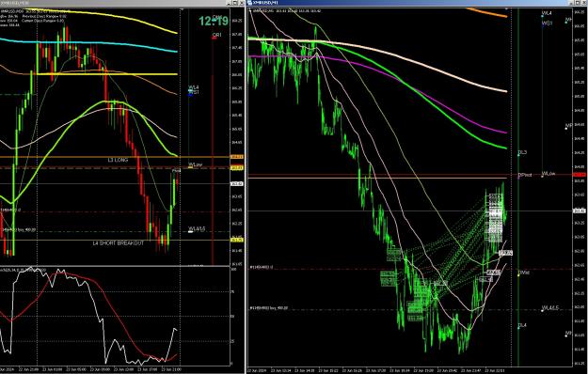Select the WL4/L5 label in right chart

tap(550, 308)
